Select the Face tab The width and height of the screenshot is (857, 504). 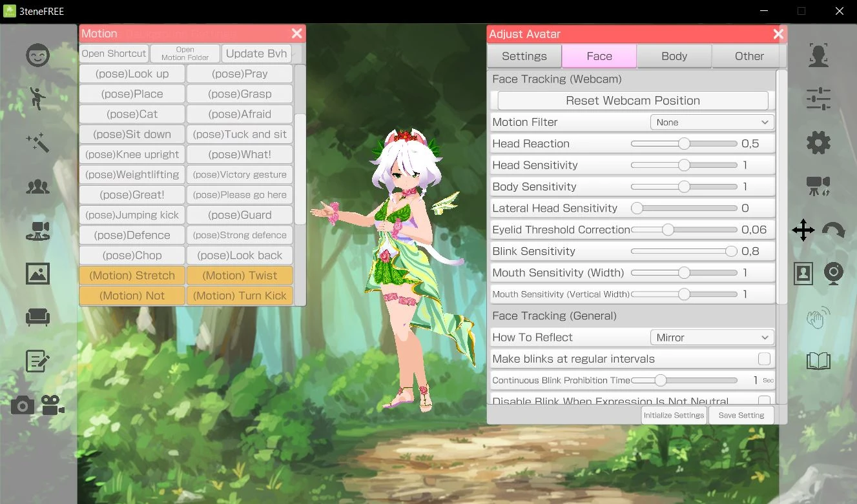pos(599,56)
